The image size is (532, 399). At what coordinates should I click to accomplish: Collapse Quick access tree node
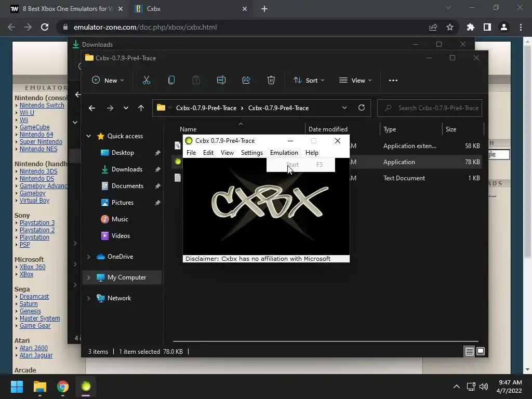click(x=88, y=136)
